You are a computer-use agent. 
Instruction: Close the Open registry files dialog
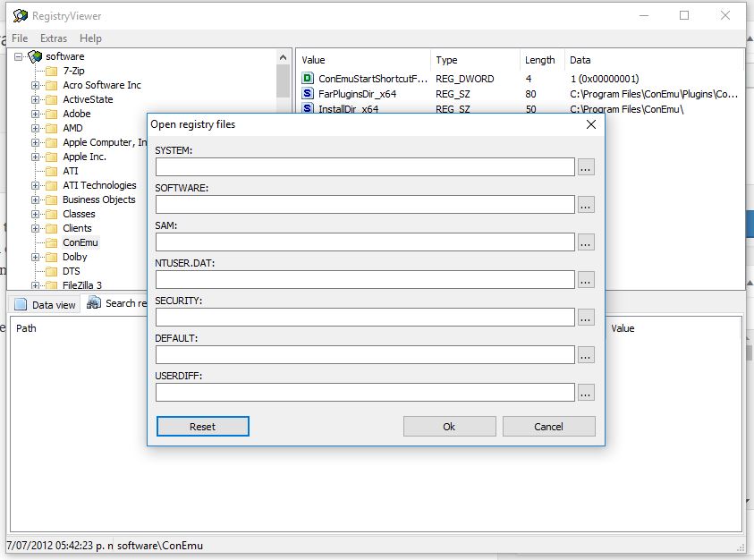590,124
